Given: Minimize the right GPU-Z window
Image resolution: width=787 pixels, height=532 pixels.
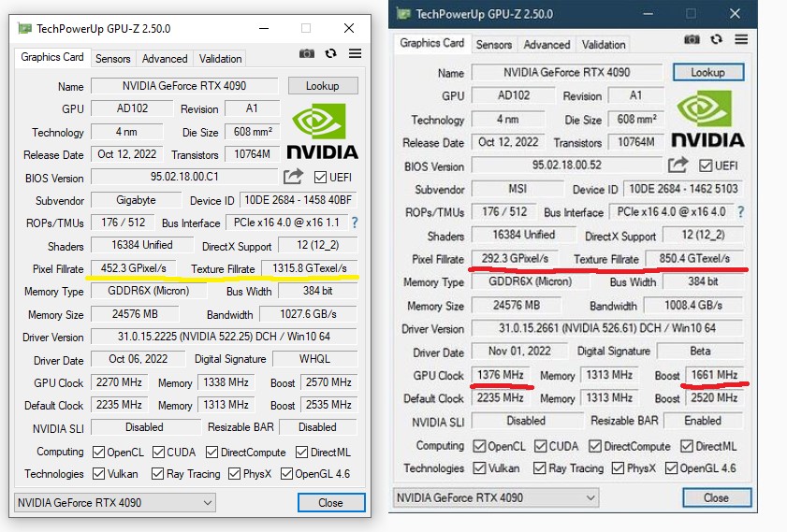Looking at the screenshot, I should [648, 13].
